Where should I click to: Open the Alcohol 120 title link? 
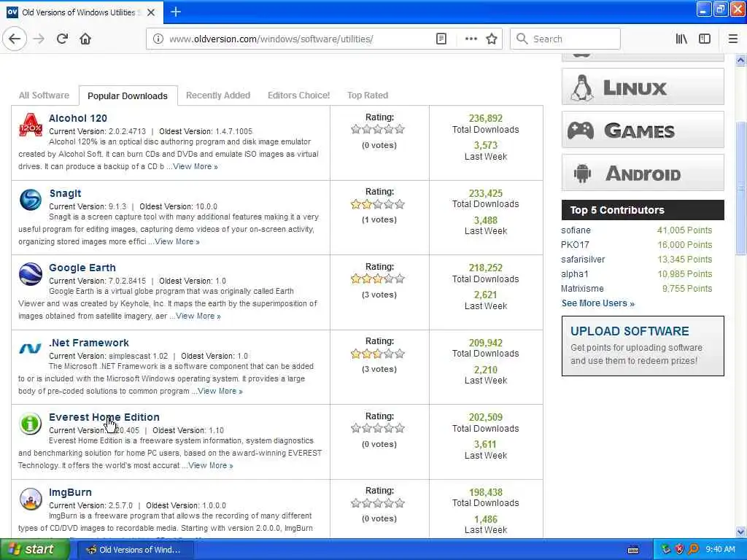click(x=77, y=118)
